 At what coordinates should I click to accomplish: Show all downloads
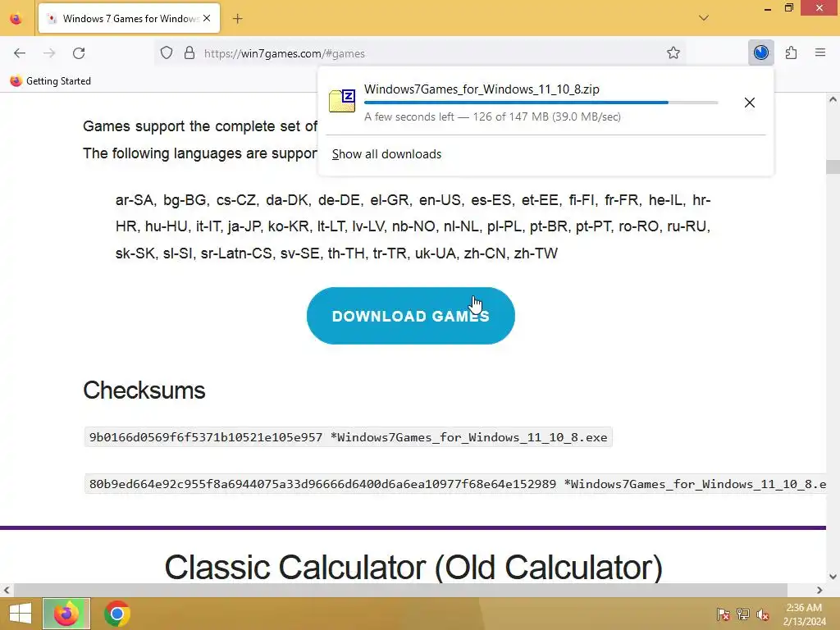387,154
